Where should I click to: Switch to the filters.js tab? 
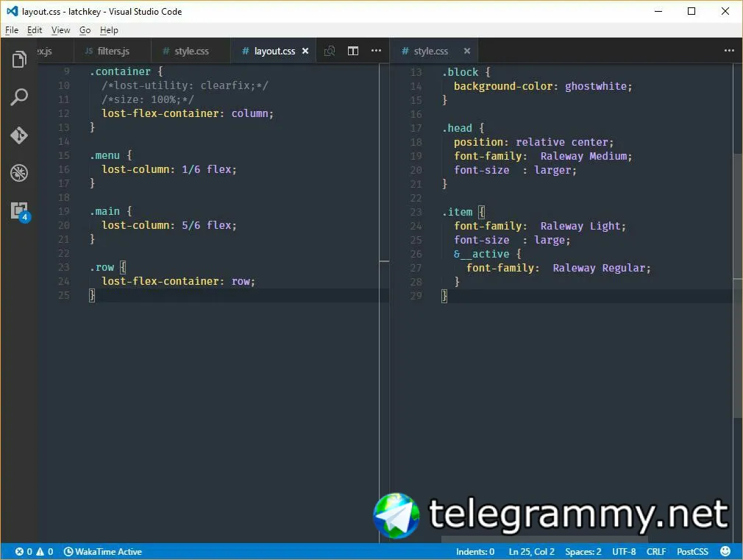[x=113, y=52]
